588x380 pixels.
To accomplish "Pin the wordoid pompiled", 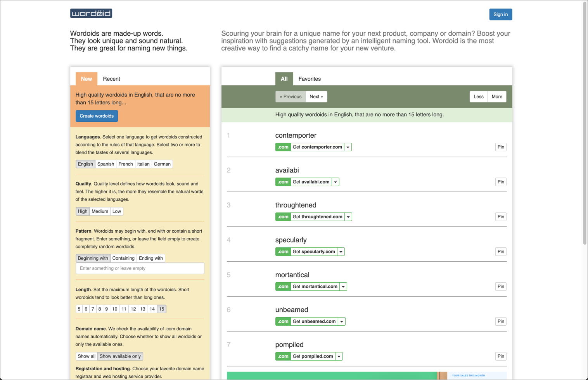I will [x=501, y=356].
